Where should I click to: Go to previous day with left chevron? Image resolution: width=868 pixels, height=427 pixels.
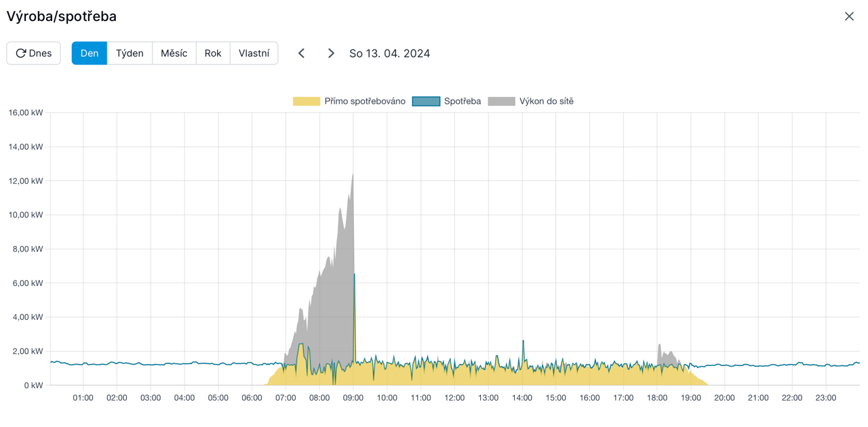point(302,54)
